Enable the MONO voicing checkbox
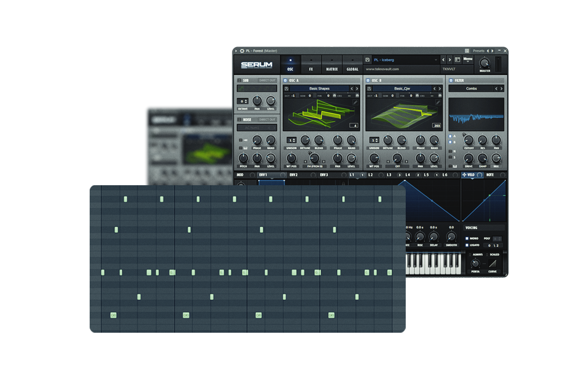The width and height of the screenshot is (588, 392). pos(467,238)
